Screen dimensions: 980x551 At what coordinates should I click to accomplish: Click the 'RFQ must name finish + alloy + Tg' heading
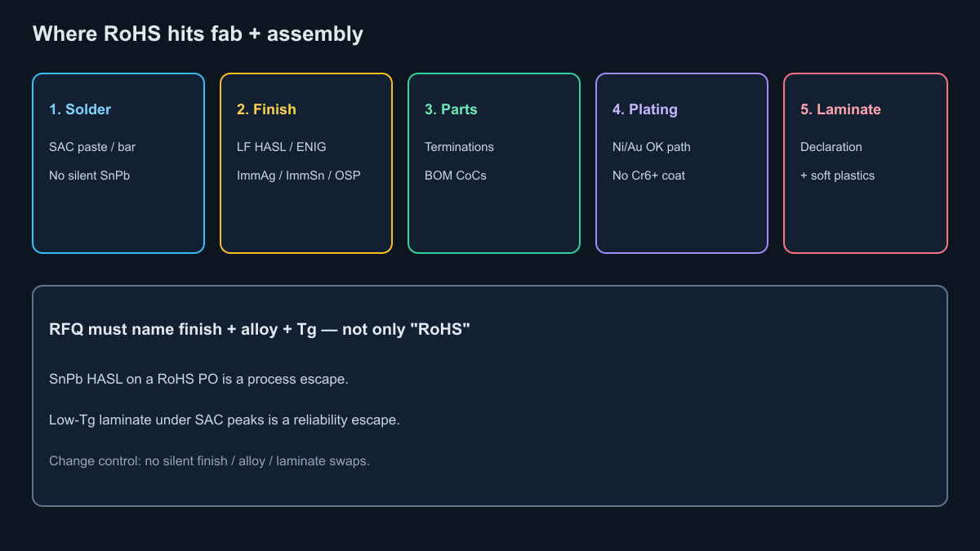tap(260, 330)
